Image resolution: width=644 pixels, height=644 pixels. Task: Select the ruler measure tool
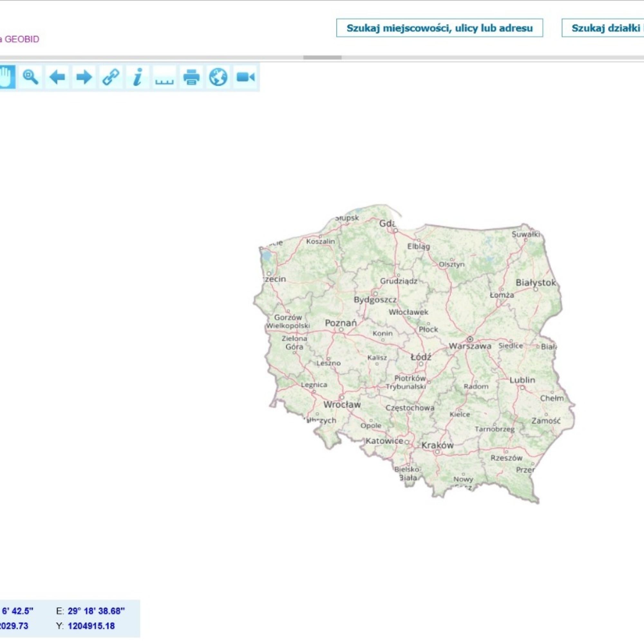164,77
